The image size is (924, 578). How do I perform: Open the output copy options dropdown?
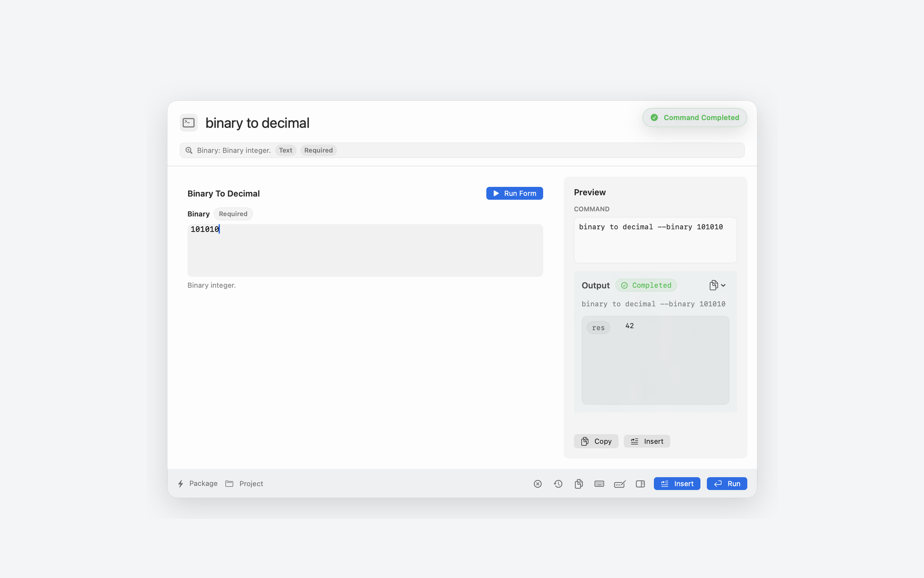click(717, 285)
